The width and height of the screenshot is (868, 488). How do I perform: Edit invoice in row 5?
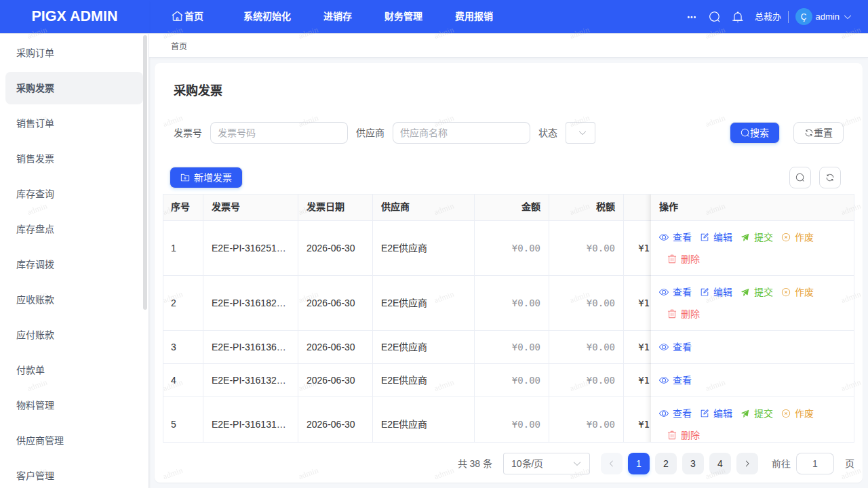click(716, 413)
